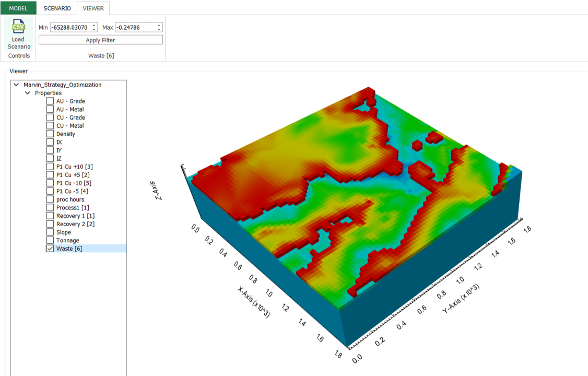Click the Min value input field
The image size is (588, 376).
pyautogui.click(x=69, y=27)
